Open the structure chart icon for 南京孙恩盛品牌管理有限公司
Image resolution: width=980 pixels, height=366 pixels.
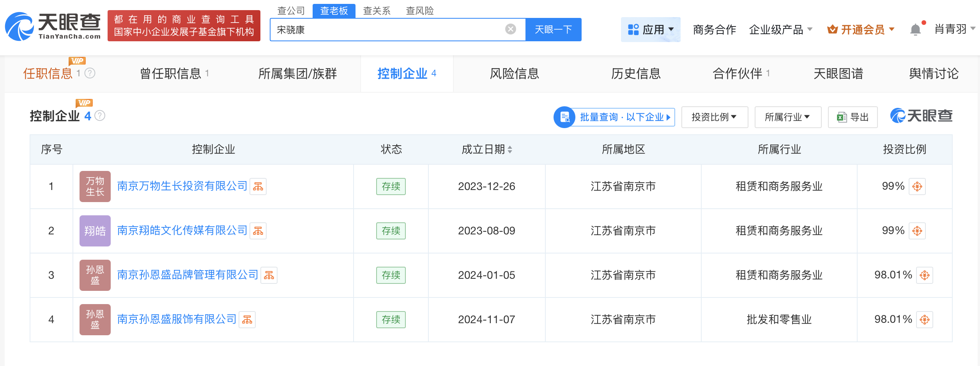269,275
